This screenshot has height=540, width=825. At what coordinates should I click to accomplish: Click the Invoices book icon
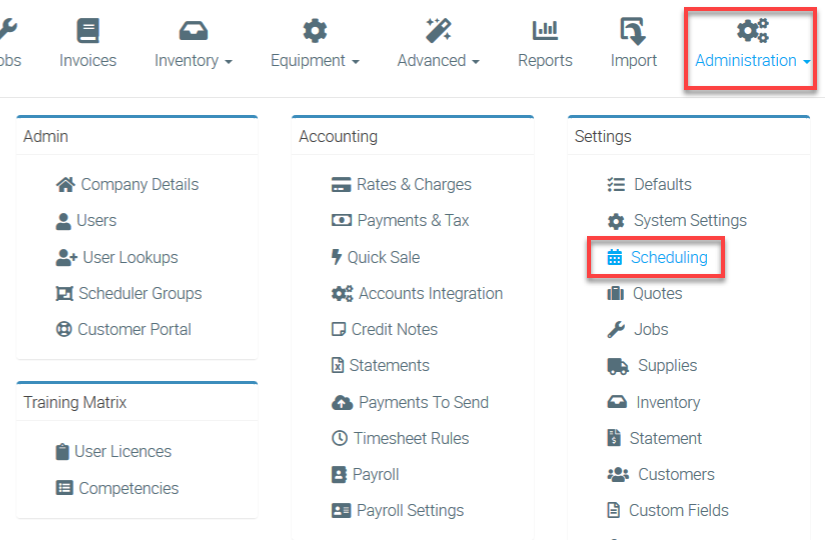pos(88,31)
